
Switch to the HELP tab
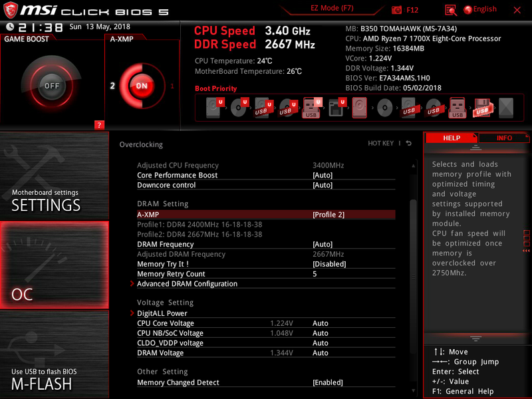[452, 138]
